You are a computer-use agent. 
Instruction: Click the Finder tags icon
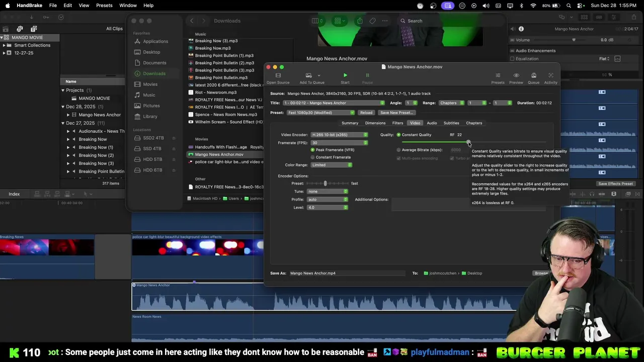click(x=372, y=21)
